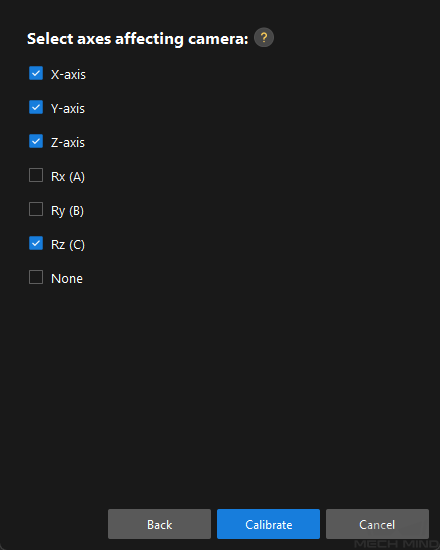The height and width of the screenshot is (550, 440).
Task: Check the None checkbox
Action: [x=36, y=277]
